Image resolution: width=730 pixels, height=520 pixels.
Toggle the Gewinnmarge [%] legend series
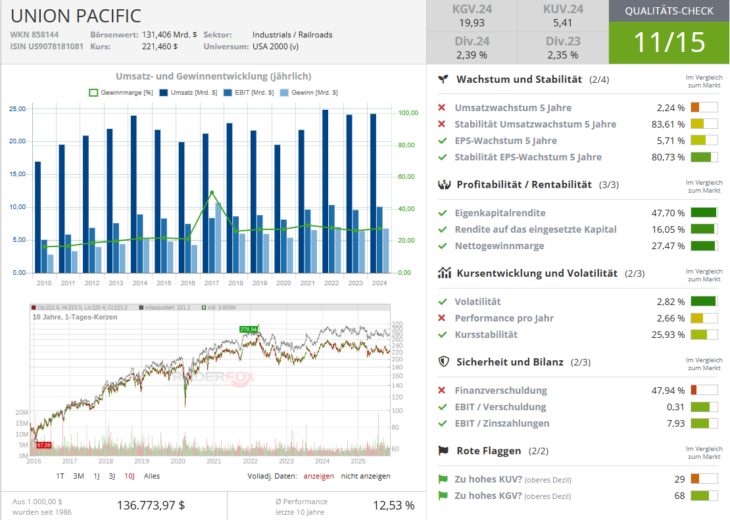[123, 92]
